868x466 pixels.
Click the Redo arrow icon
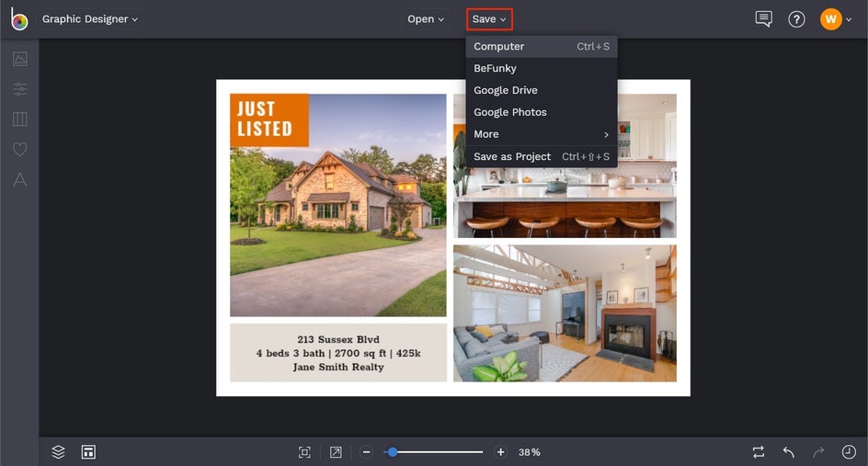818,452
